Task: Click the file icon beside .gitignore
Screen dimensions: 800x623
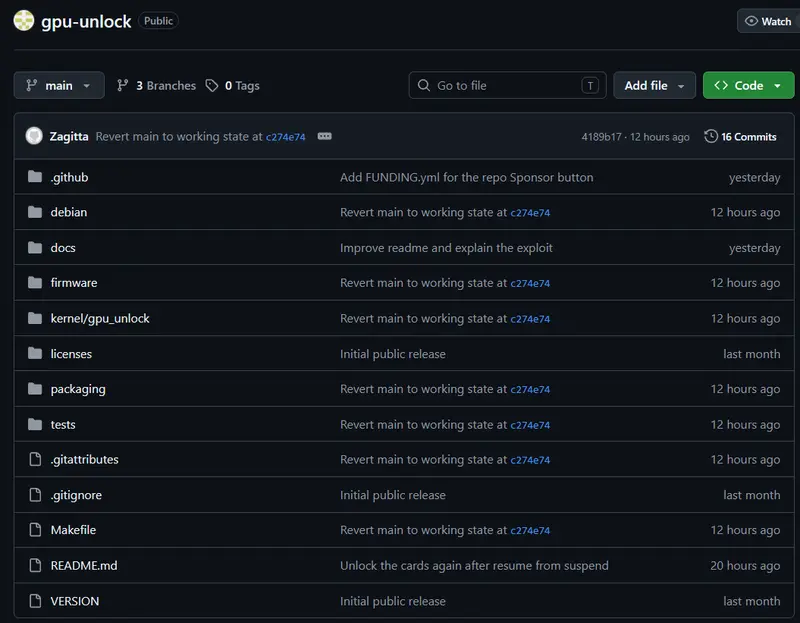Action: (35, 494)
